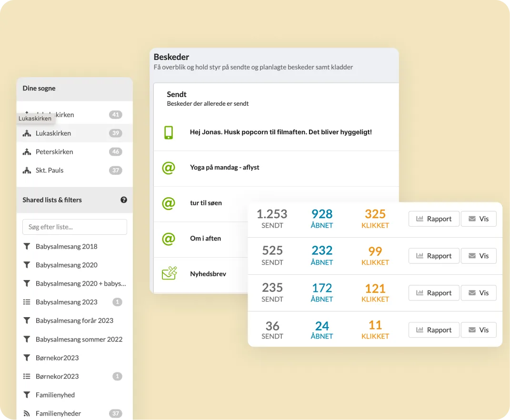Open Rapport for message with 235 sent
The height and width of the screenshot is (420, 510).
click(434, 293)
